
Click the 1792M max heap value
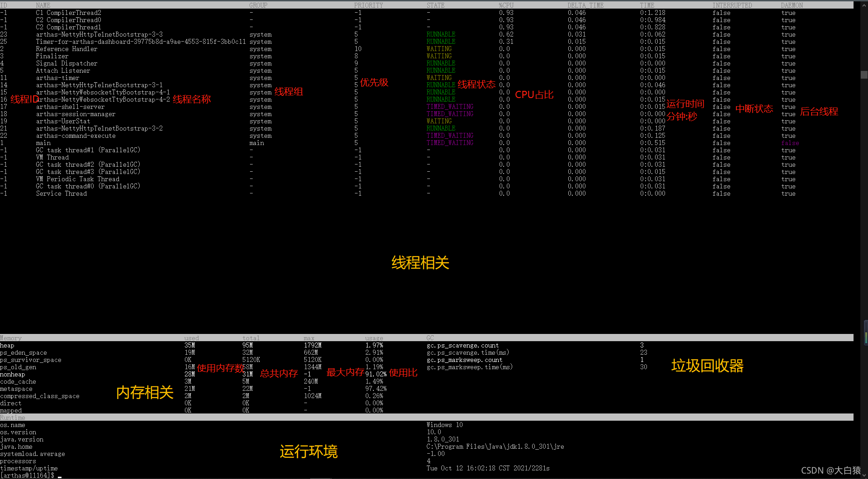point(312,345)
